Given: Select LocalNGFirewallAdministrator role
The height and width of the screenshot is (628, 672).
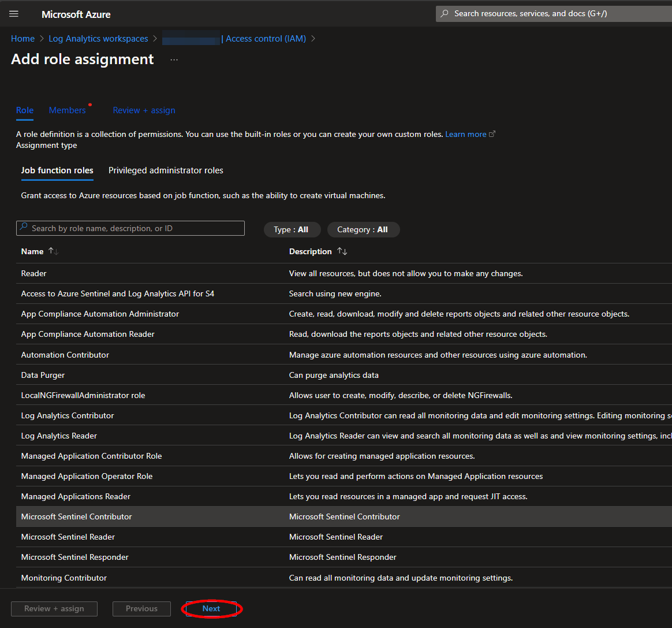Looking at the screenshot, I should click(344, 395).
